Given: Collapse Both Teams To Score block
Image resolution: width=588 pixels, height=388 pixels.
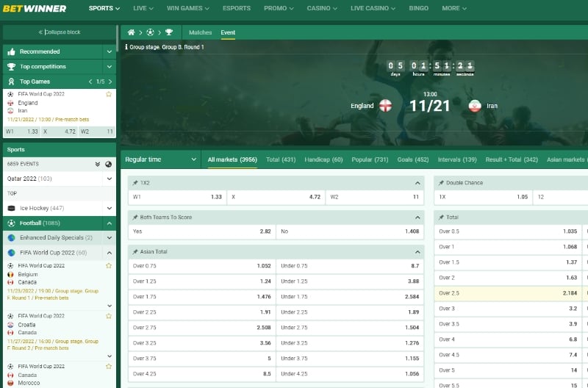Looking at the screenshot, I should 417,218.
